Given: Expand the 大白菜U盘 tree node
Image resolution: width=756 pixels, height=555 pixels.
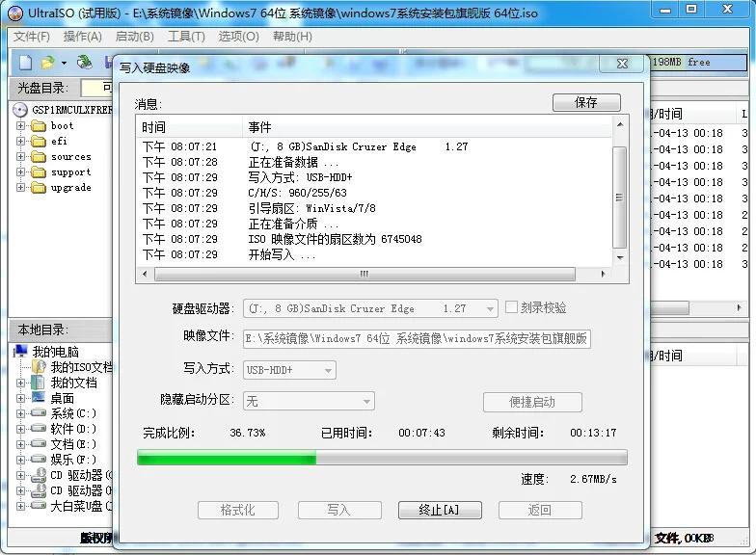Looking at the screenshot, I should pos(20,506).
